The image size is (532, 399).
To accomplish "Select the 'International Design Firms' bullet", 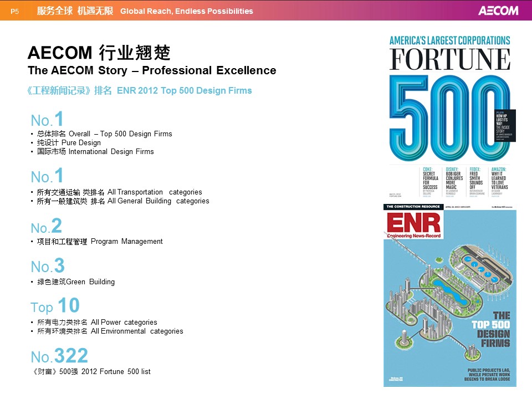I will [x=95, y=151].
